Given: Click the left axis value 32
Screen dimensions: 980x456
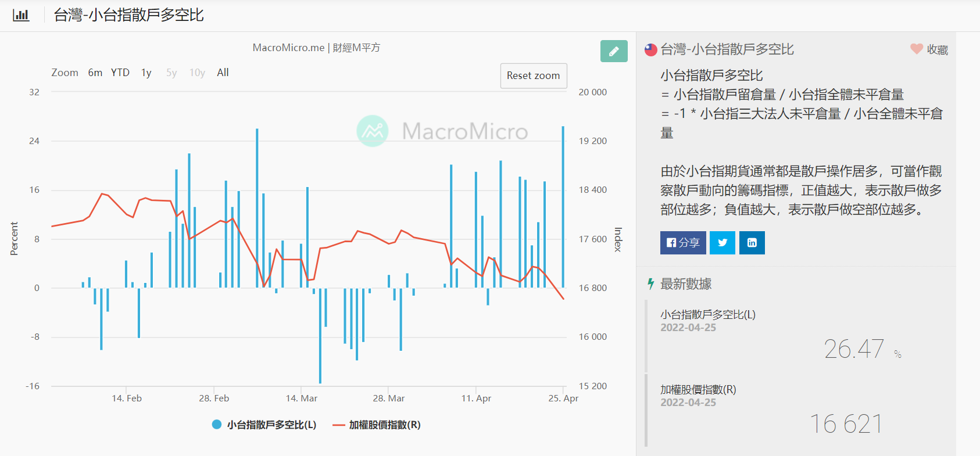Looking at the screenshot, I should point(34,92).
